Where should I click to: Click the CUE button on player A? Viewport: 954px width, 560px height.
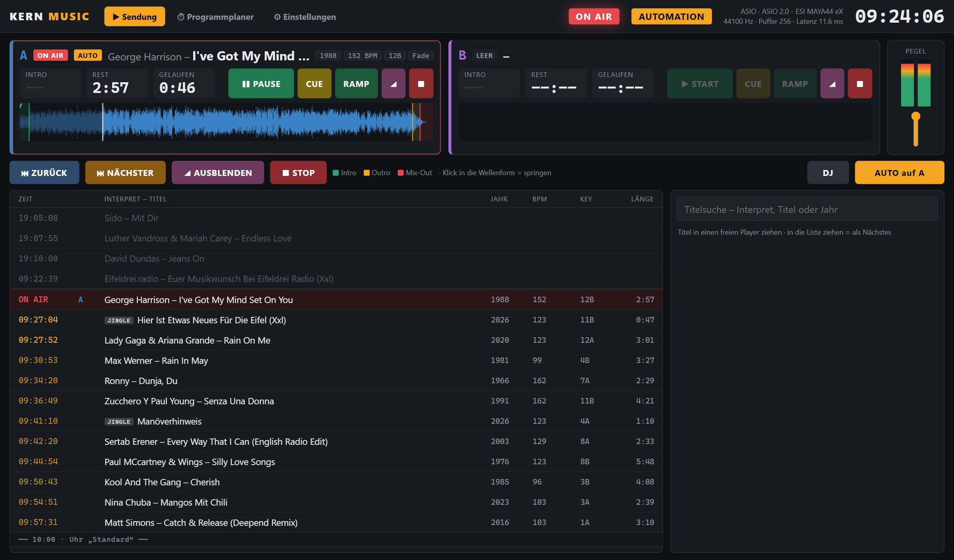click(x=314, y=84)
